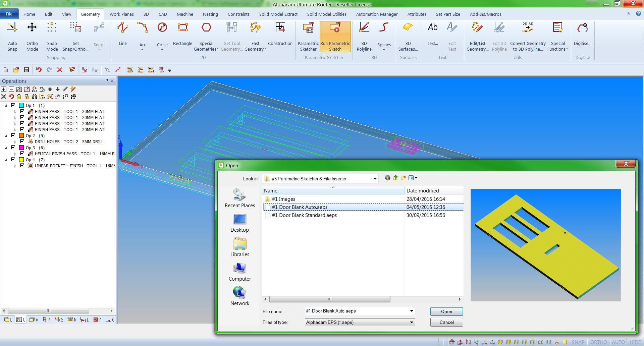Click Convert Geometry to 3D Polyline

[528, 36]
